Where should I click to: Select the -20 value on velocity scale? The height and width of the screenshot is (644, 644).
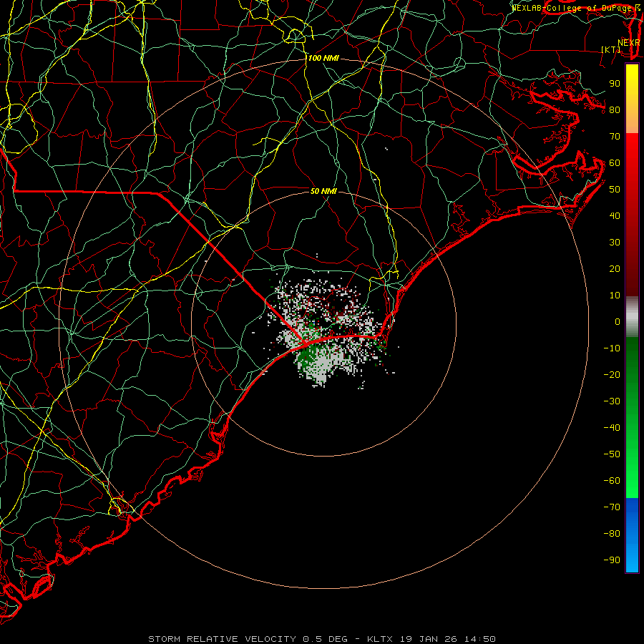[612, 375]
